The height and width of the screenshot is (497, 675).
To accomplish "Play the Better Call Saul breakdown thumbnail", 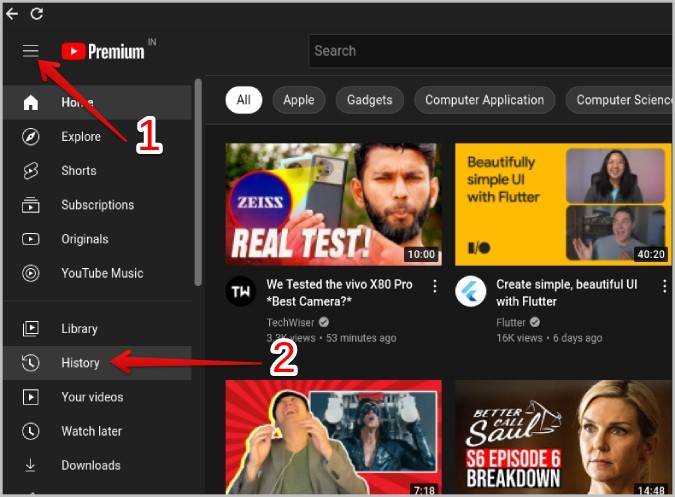I will (x=563, y=437).
